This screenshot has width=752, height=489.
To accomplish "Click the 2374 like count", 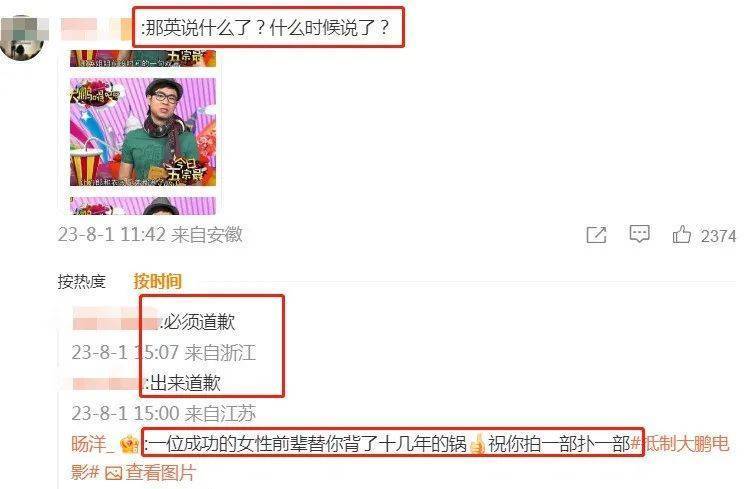I will [718, 236].
